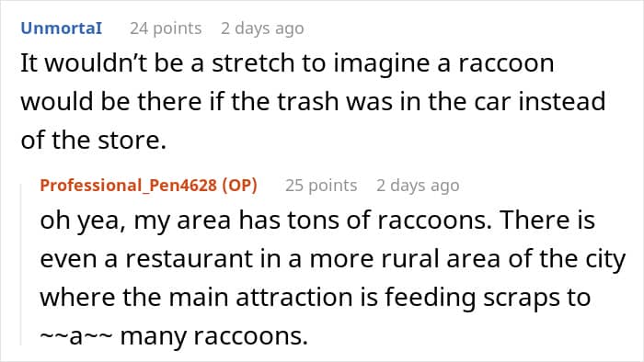This screenshot has width=644, height=362.
Task: Click the (OP) badge next to Professional_Pen4628
Action: [239, 186]
